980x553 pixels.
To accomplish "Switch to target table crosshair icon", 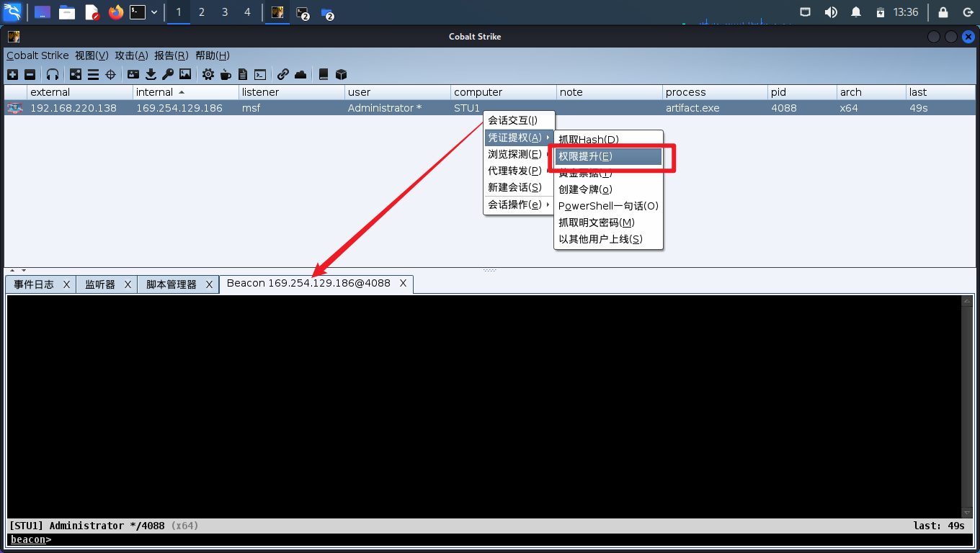I will coord(110,74).
